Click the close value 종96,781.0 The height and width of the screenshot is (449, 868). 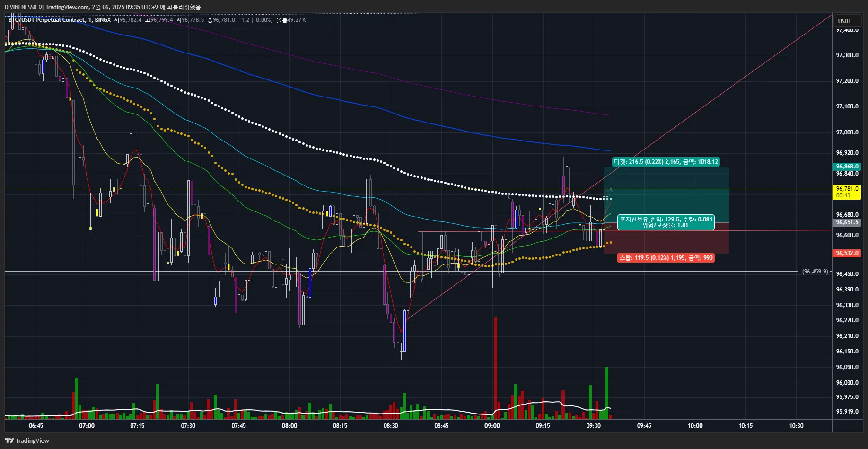[x=221, y=20]
